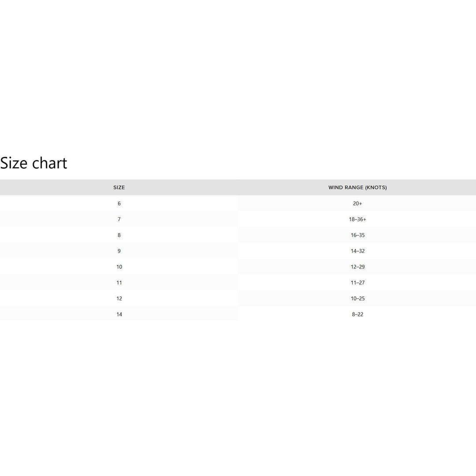Click the 10–25 wind range value
The image size is (476, 476).
(x=357, y=299)
